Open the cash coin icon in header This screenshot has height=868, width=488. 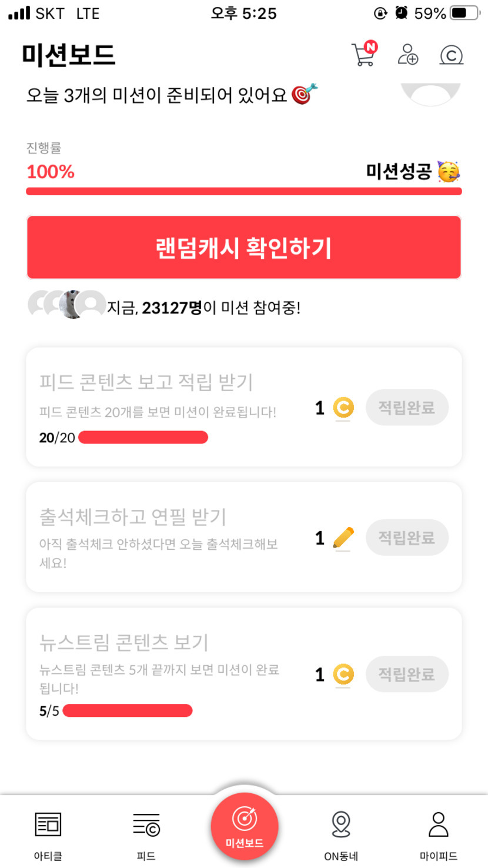[451, 55]
